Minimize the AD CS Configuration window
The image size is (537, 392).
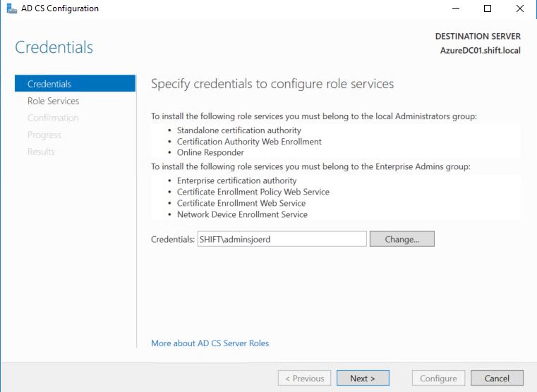pyautogui.click(x=454, y=9)
